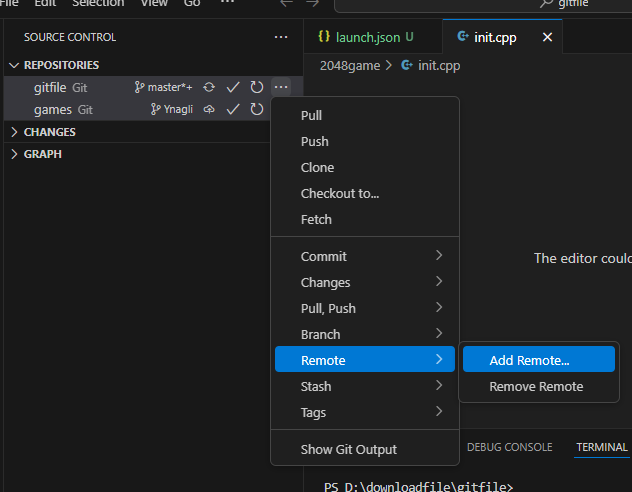Open the Tags submenu
This screenshot has height=492, width=632.
pyautogui.click(x=365, y=412)
